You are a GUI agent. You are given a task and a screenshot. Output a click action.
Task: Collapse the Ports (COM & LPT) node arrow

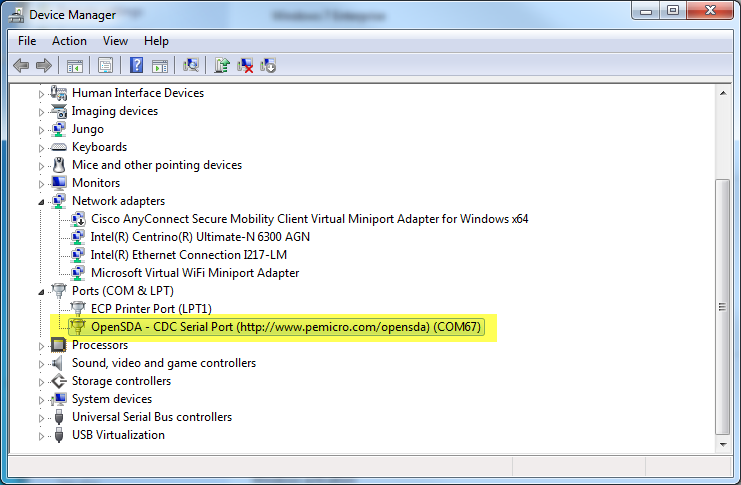click(41, 292)
